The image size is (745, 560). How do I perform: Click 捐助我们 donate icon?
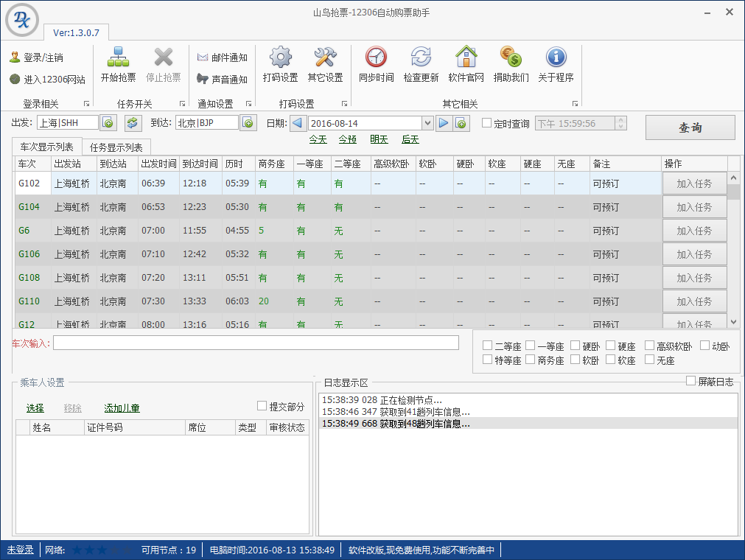(511, 65)
